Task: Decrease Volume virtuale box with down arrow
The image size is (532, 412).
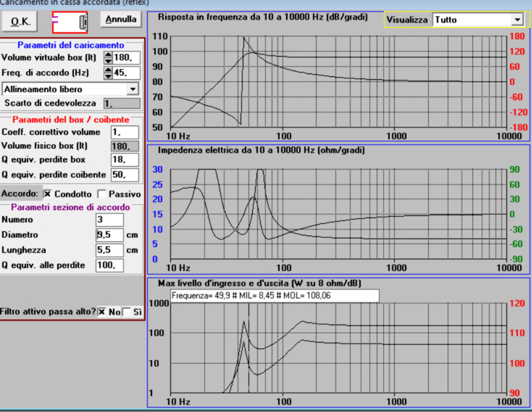Action: click(x=108, y=61)
